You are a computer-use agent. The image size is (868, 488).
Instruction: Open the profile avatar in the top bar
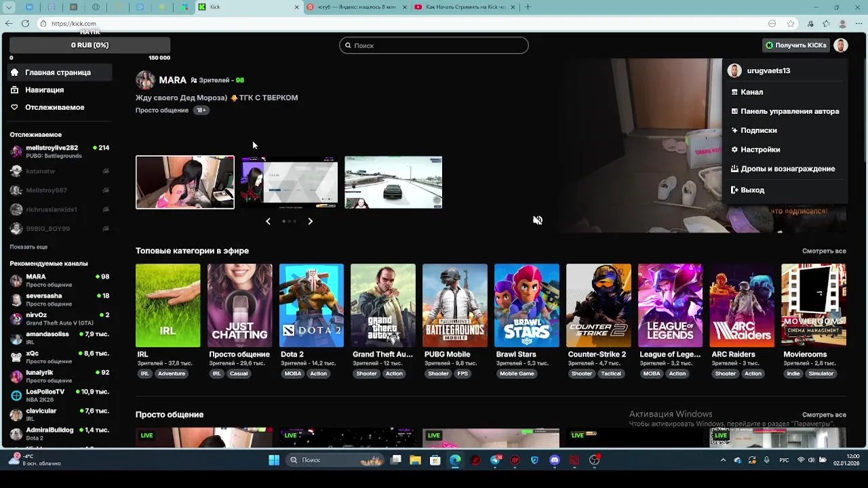pyautogui.click(x=841, y=45)
